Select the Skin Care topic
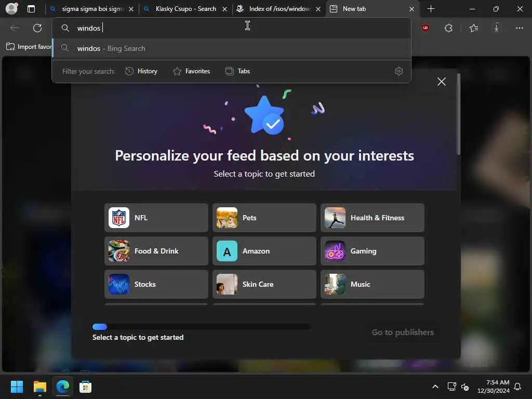The width and height of the screenshot is (532, 399). [264, 284]
